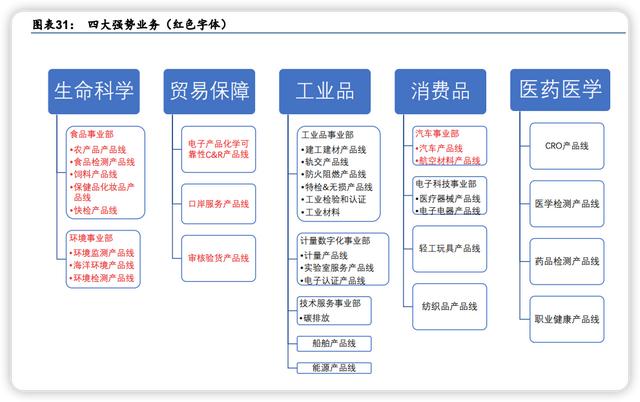This screenshot has height=402, width=640.
Task: Select the CRO产品线 box
Action: (566, 146)
